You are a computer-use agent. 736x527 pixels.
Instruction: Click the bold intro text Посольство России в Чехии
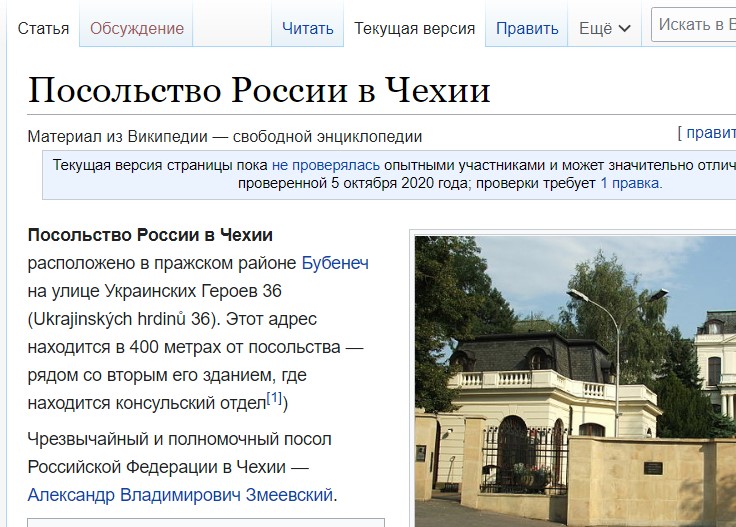(x=150, y=235)
